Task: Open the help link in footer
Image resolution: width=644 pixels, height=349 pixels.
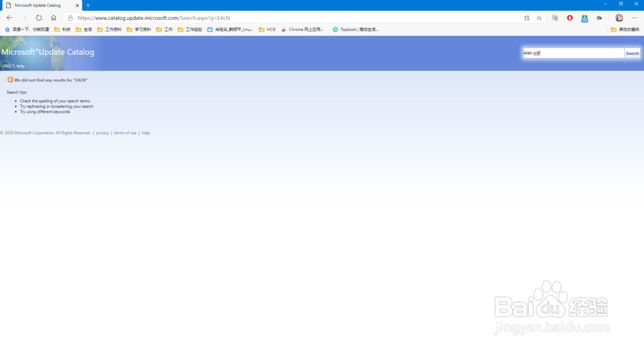Action: [146, 133]
